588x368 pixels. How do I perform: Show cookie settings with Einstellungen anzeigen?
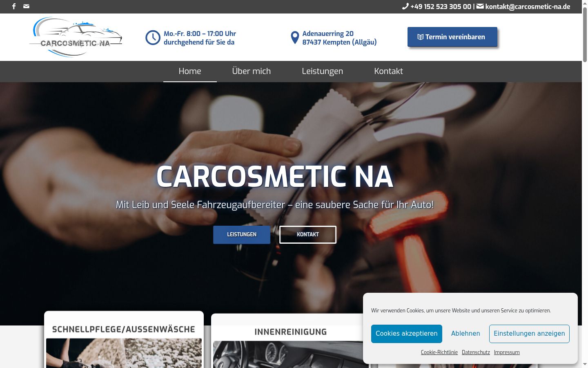click(x=529, y=334)
